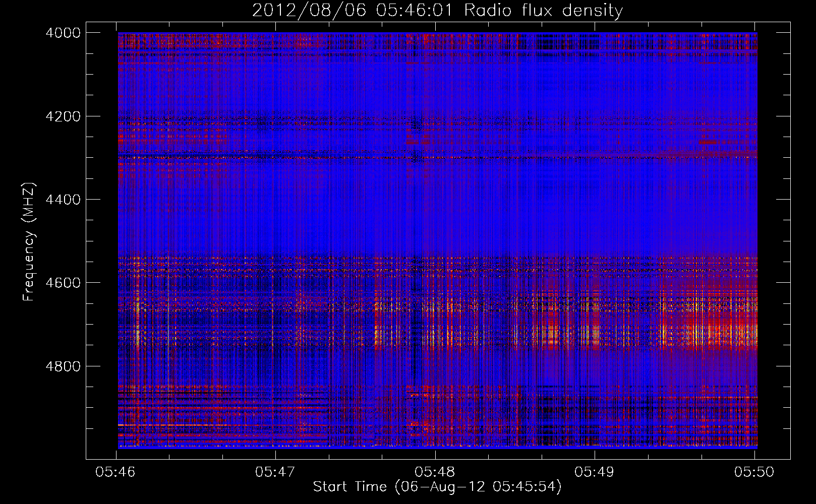The image size is (816, 504).
Task: Select the 4600 frequency tick label
Action: [x=63, y=283]
